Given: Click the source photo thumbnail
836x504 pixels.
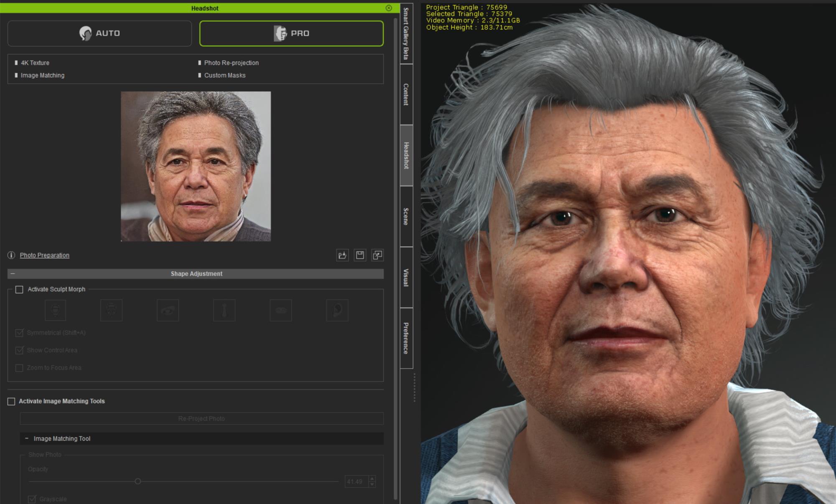Looking at the screenshot, I should pyautogui.click(x=196, y=166).
